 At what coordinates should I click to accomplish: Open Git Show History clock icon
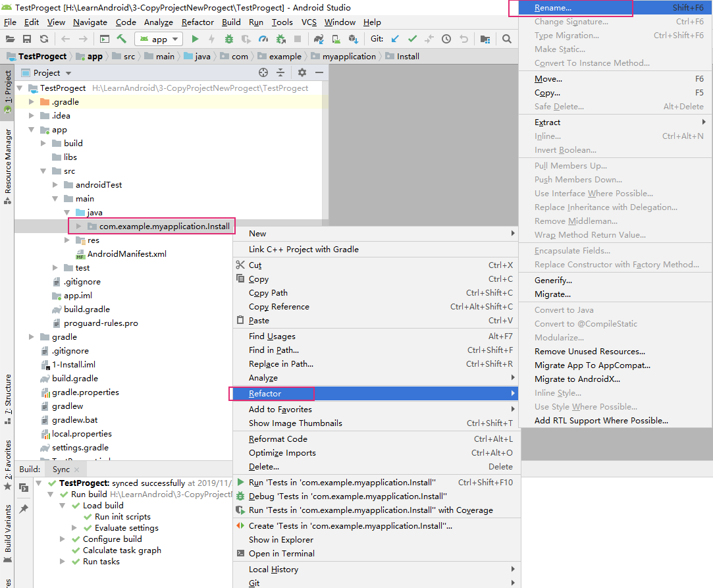(x=446, y=39)
